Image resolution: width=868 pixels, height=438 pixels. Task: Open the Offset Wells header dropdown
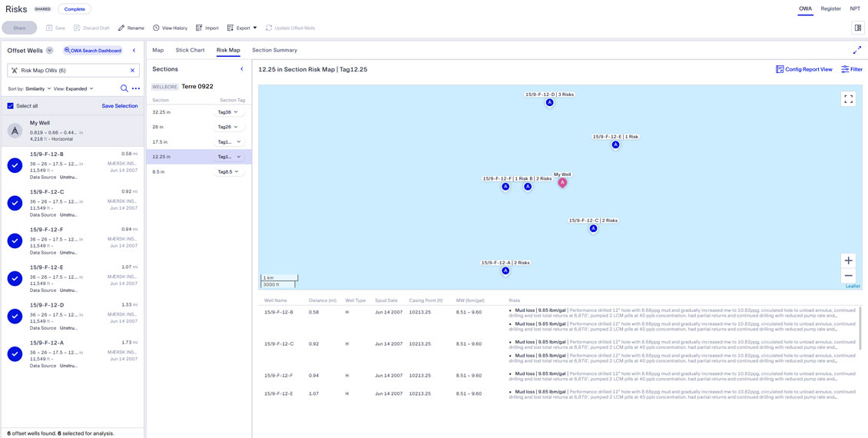point(49,51)
